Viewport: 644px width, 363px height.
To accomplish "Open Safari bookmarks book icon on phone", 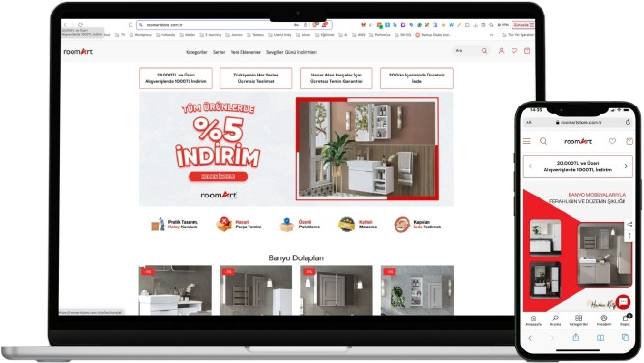I will click(x=600, y=338).
